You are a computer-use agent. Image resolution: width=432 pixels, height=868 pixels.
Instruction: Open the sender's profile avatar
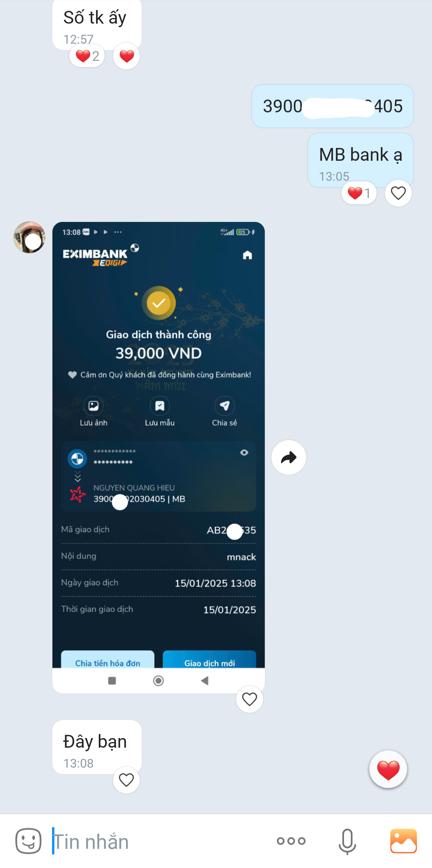tap(29, 237)
